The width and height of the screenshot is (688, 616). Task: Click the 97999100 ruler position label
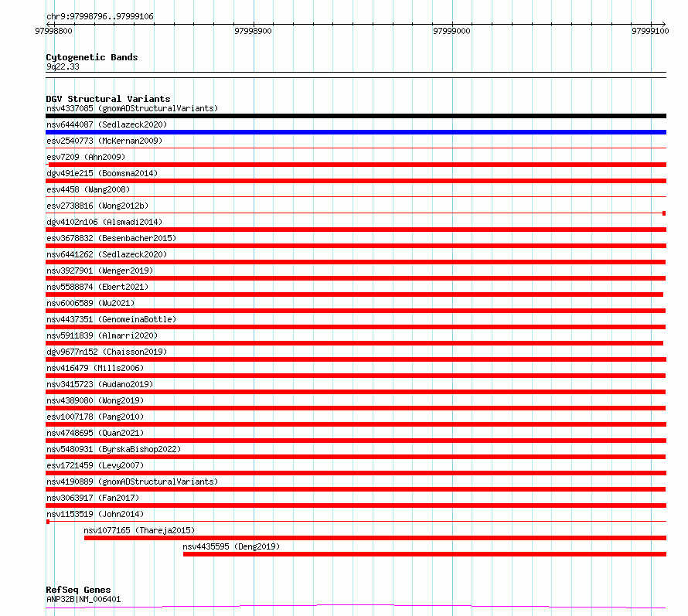[x=650, y=31]
